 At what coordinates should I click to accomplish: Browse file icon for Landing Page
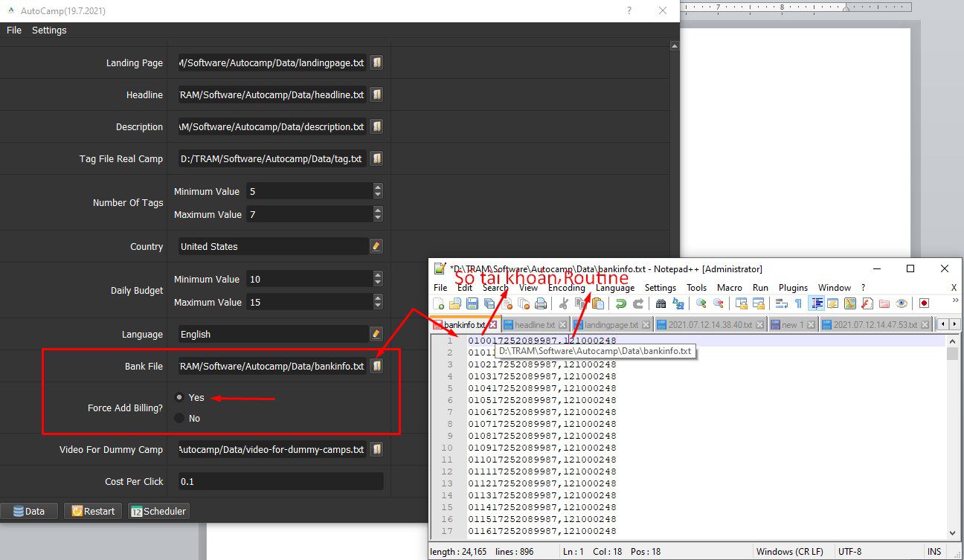376,62
